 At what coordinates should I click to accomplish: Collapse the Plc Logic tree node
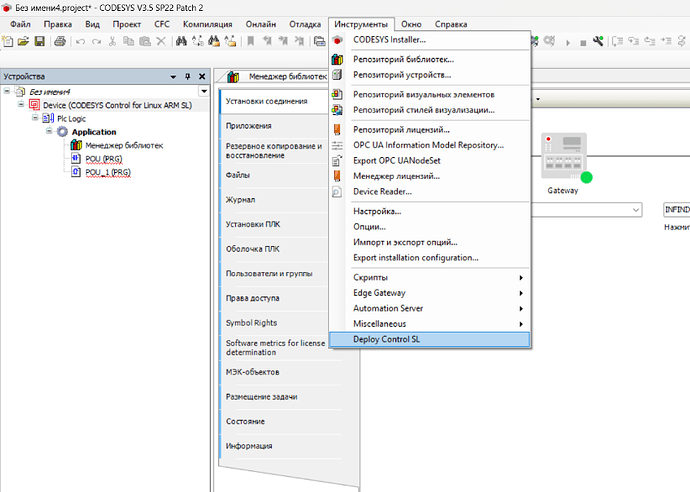click(x=35, y=117)
